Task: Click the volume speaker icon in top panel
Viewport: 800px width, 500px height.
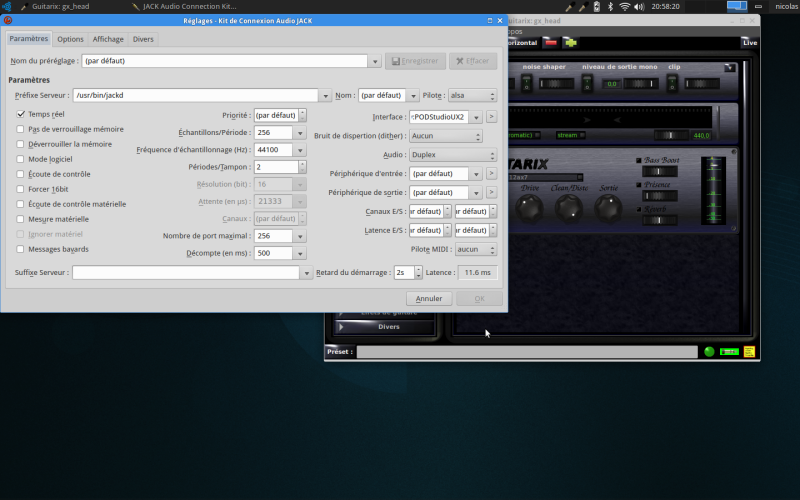Action: (x=639, y=7)
